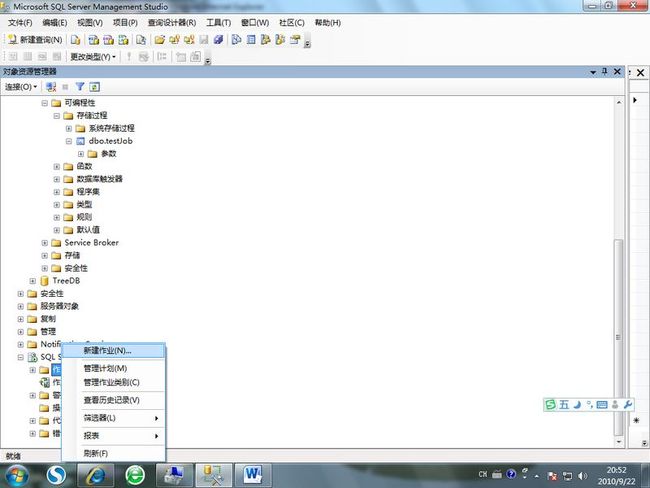Collapse the 存储过程 node
Image resolution: width=650 pixels, height=488 pixels.
coord(57,116)
